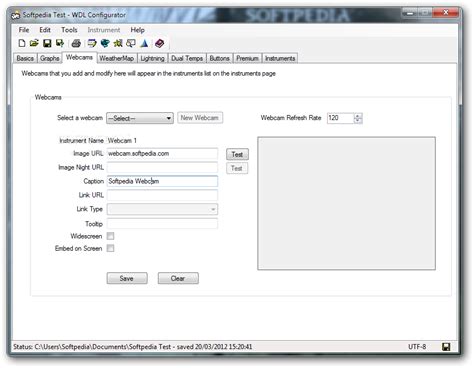This screenshot has height=368, width=474.
Task: Click the magnifier preview toolbar icon
Action: coord(131,43)
